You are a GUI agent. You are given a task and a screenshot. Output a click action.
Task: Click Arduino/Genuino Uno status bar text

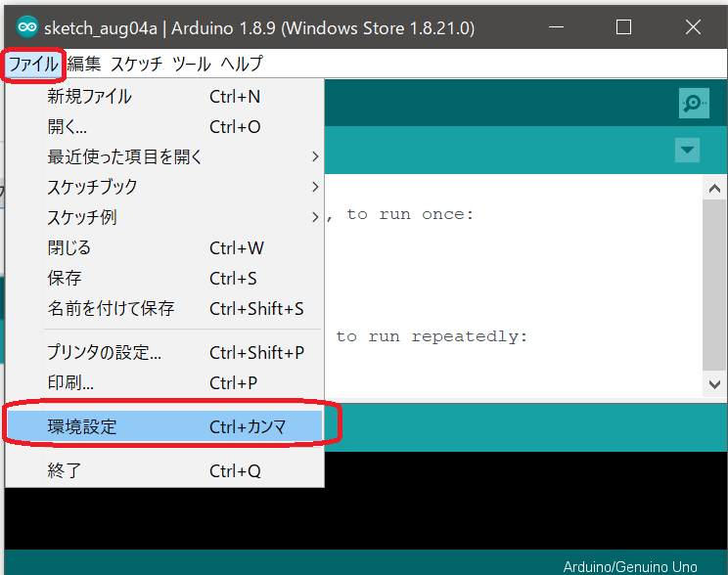[x=630, y=566]
